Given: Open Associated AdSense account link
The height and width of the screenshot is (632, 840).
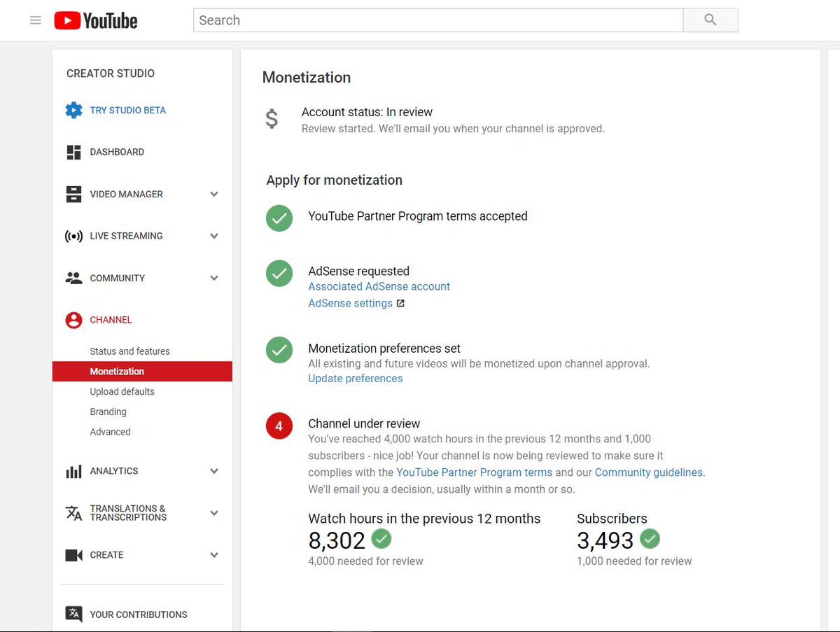Looking at the screenshot, I should click(379, 286).
